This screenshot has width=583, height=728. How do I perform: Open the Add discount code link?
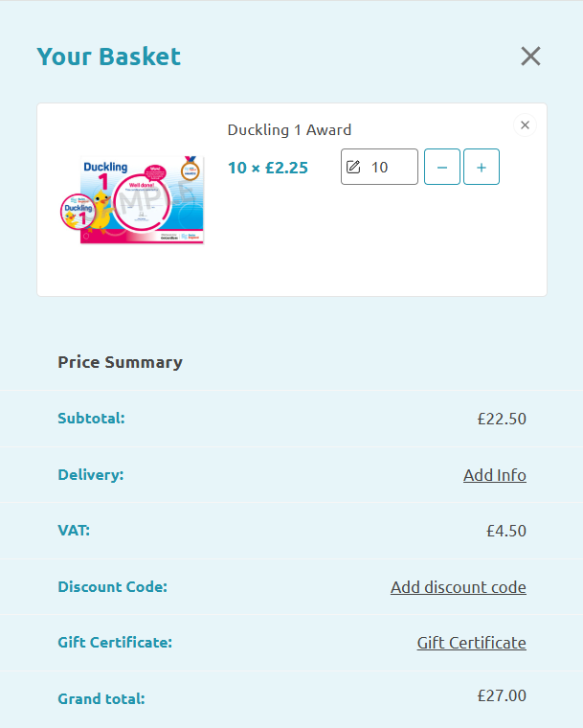[x=459, y=587]
